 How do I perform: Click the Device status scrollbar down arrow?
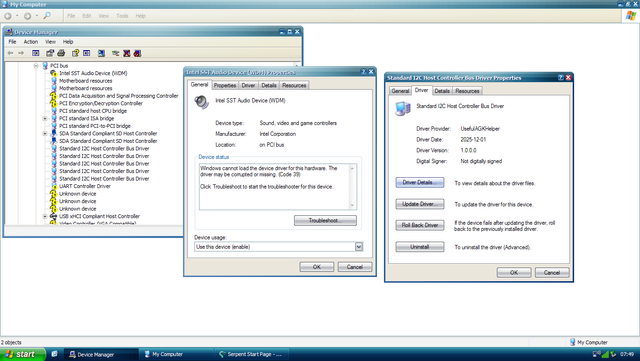353,206
